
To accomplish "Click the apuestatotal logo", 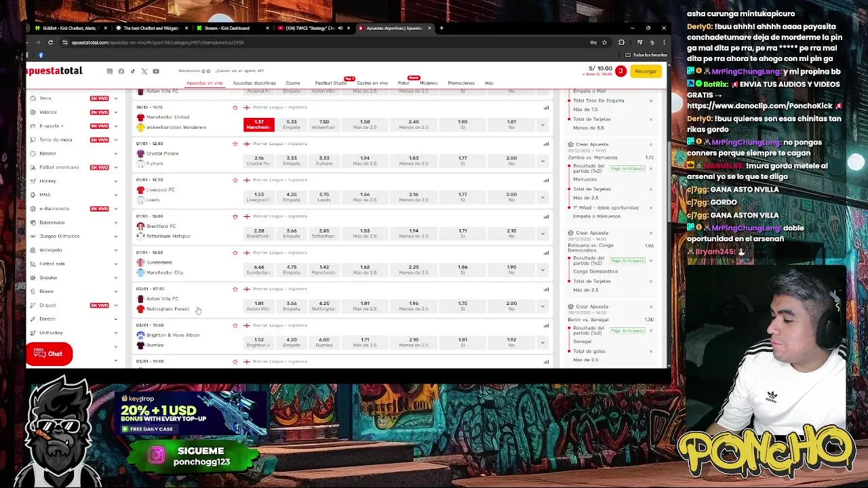I will pos(54,70).
